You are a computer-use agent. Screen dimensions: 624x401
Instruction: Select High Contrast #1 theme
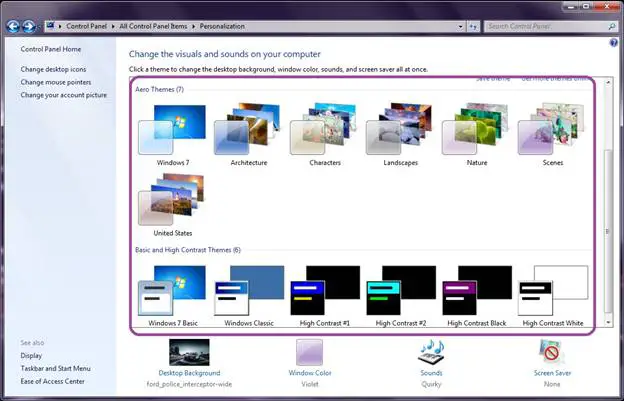(324, 296)
